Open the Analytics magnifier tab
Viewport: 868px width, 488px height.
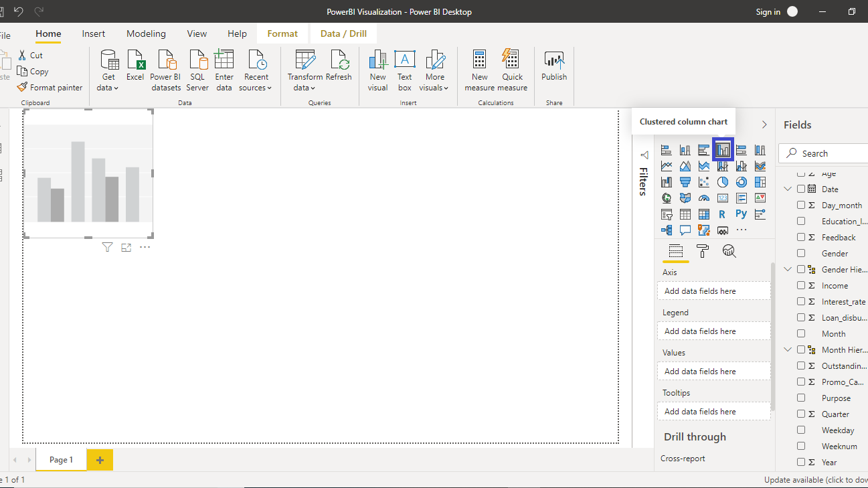729,251
